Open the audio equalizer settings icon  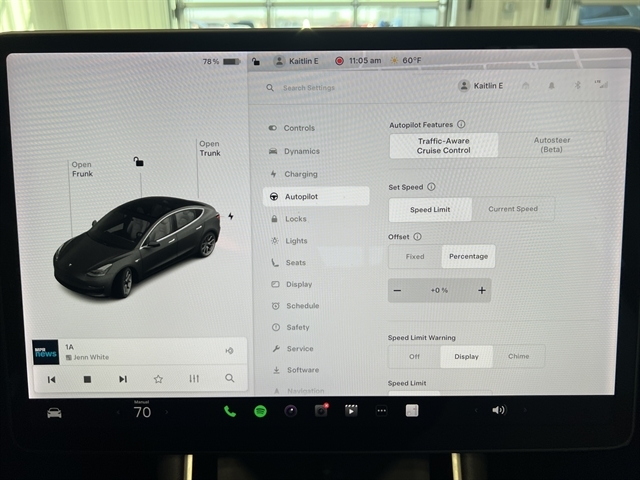[194, 379]
